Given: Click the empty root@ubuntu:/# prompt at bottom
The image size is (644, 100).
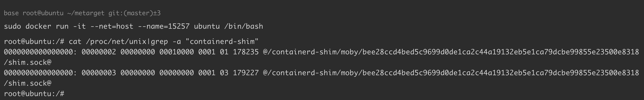Looking at the screenshot, I should [x=34, y=94].
